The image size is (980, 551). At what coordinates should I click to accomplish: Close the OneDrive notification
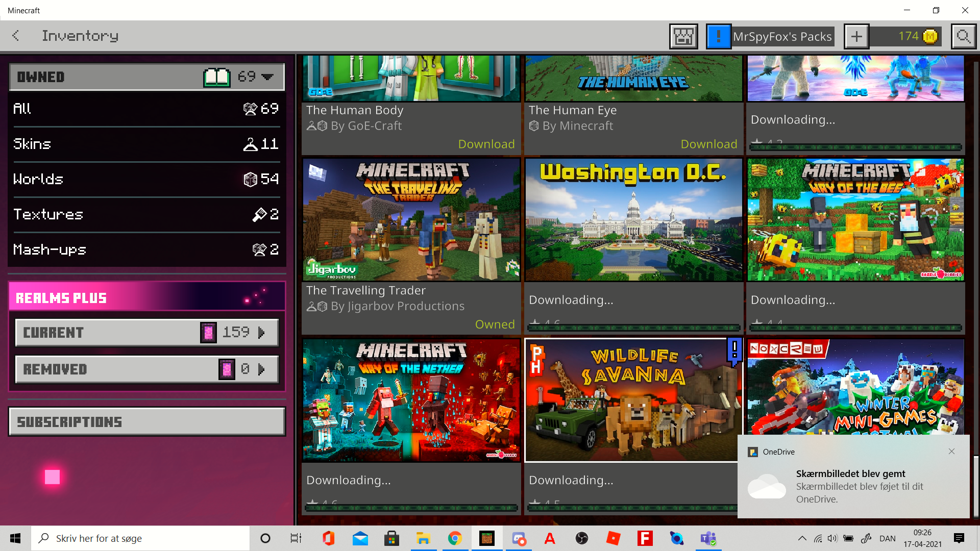click(x=951, y=452)
